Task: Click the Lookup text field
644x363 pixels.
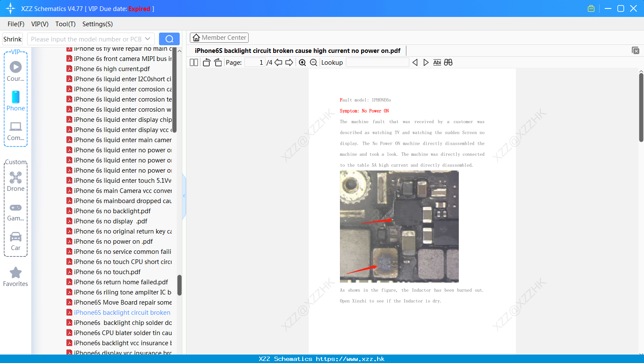Action: pyautogui.click(x=378, y=63)
